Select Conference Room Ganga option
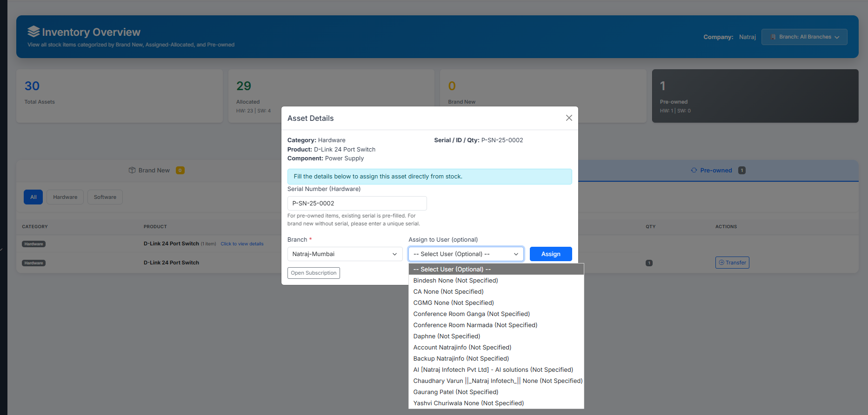The width and height of the screenshot is (868, 415). 496,314
